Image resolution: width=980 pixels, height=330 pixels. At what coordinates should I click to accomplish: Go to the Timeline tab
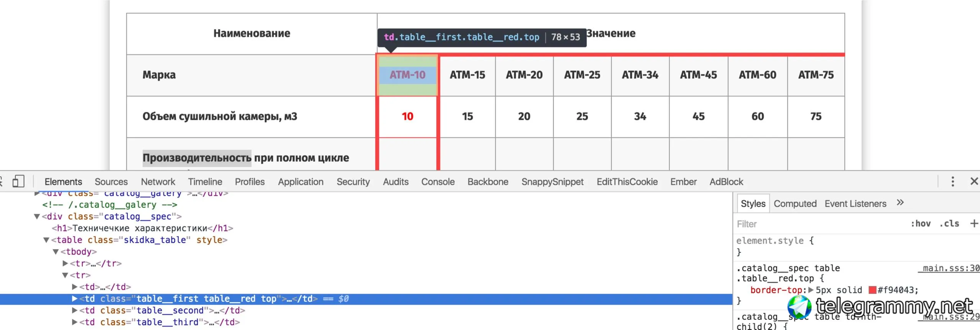(205, 181)
